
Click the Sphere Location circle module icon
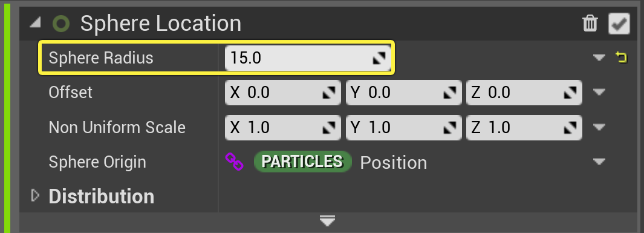point(61,24)
